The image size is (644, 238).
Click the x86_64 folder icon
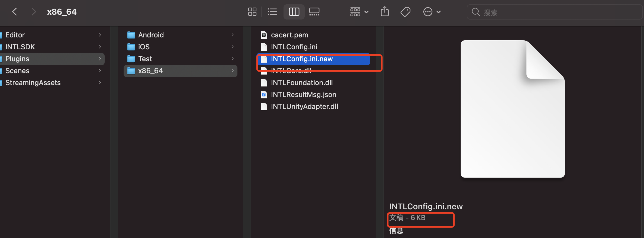coord(131,71)
